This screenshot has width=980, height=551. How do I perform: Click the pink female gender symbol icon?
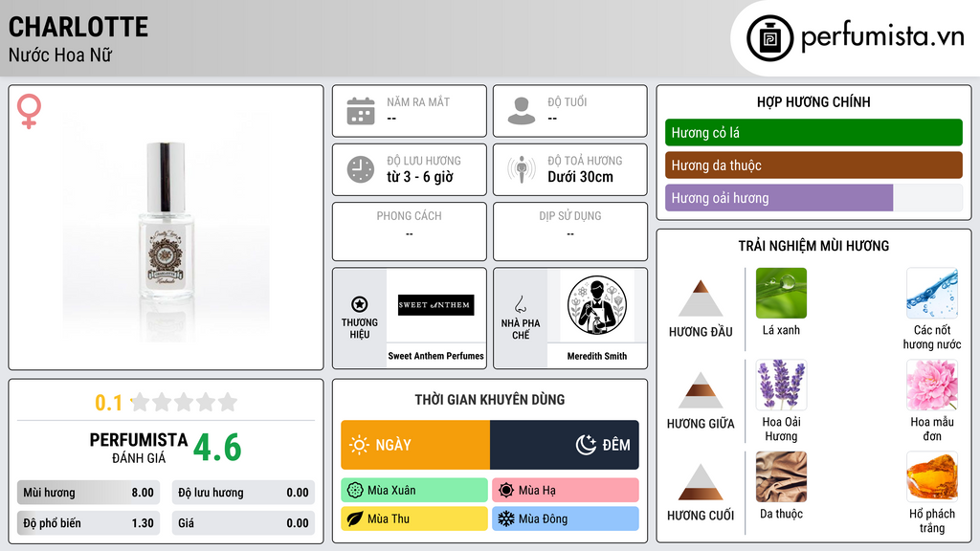(29, 111)
